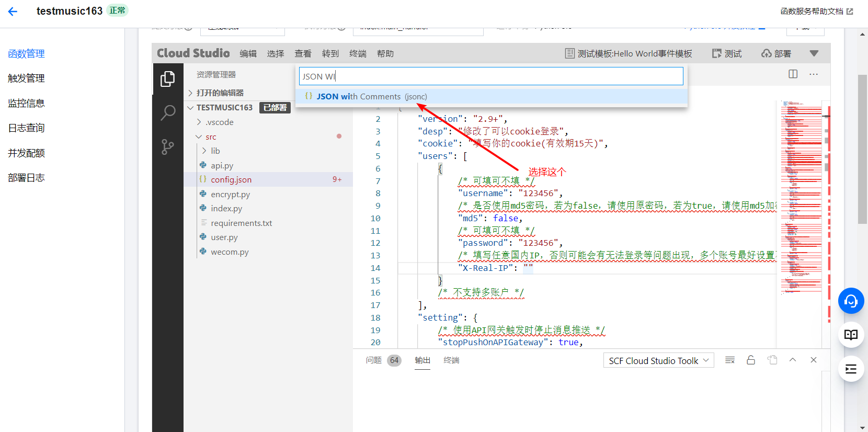Split the editor with the layout icon

tap(793, 74)
